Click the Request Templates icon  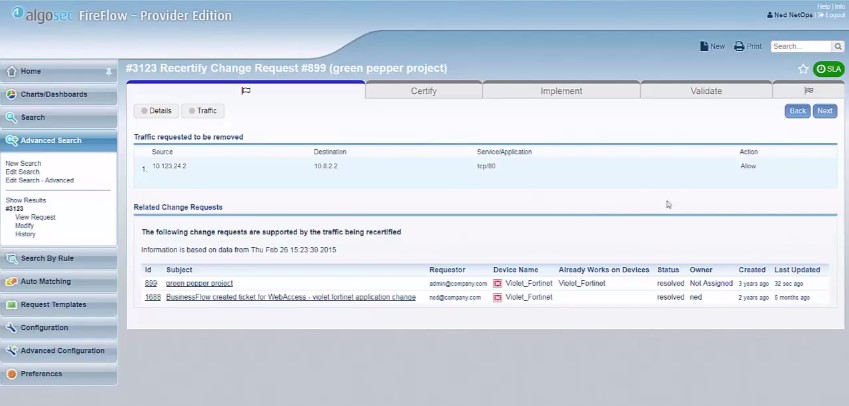(x=11, y=305)
